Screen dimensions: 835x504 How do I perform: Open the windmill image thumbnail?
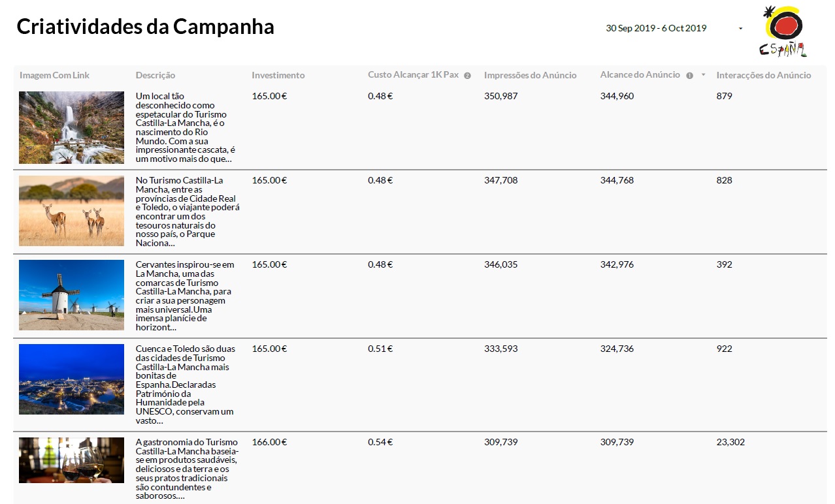click(71, 295)
